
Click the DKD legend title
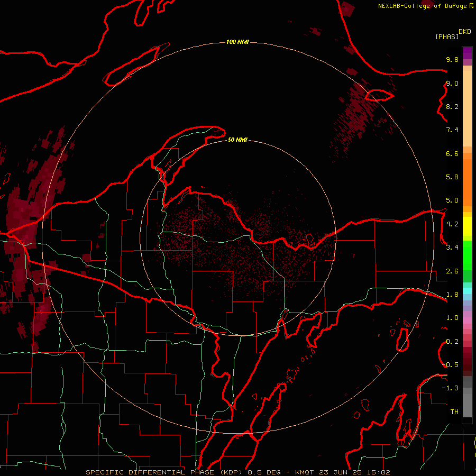465,31
